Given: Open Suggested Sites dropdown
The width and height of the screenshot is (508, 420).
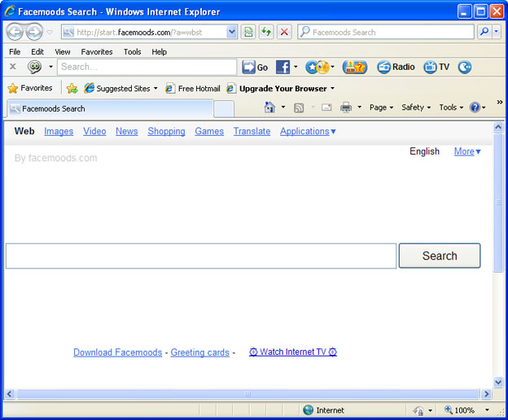Looking at the screenshot, I should point(120,88).
